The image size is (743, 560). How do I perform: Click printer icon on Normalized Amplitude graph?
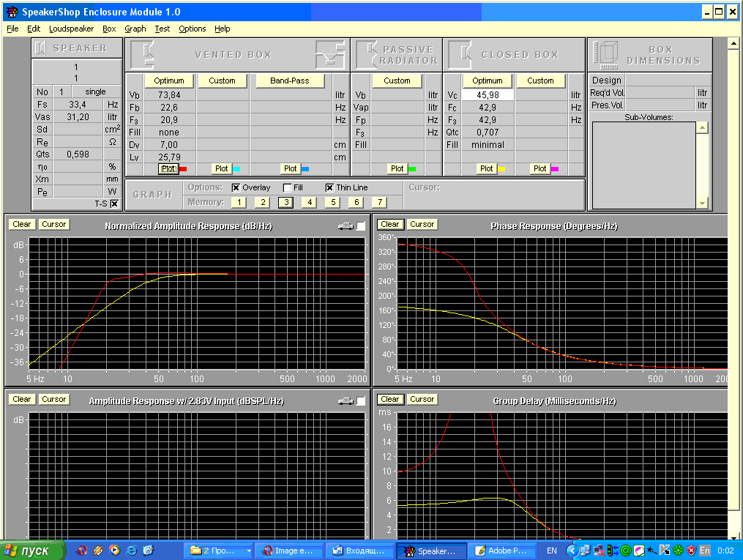tap(346, 226)
